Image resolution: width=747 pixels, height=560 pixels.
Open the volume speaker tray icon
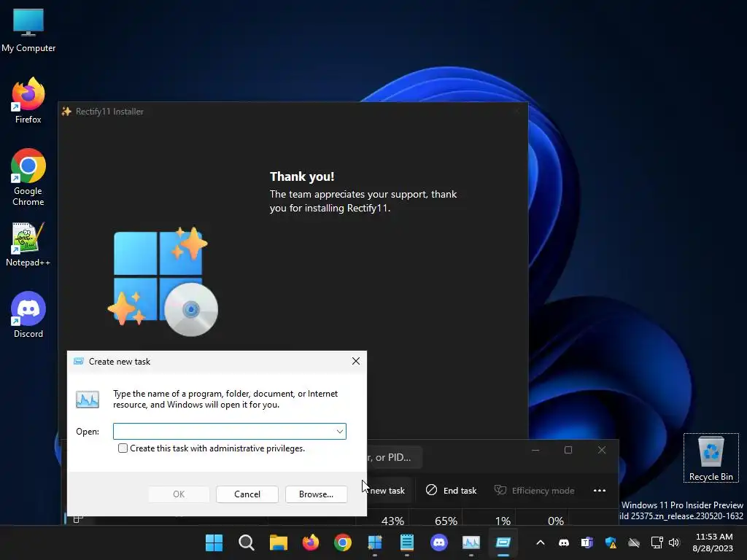[674, 542]
